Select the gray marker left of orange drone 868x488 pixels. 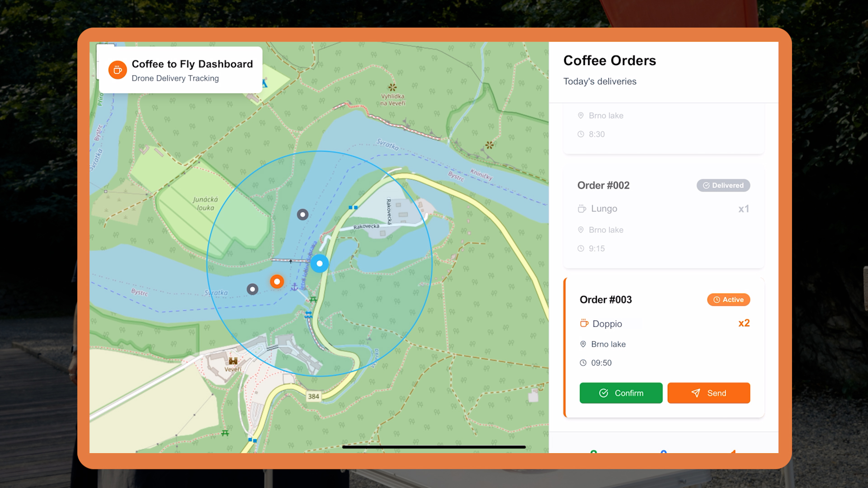[252, 289]
